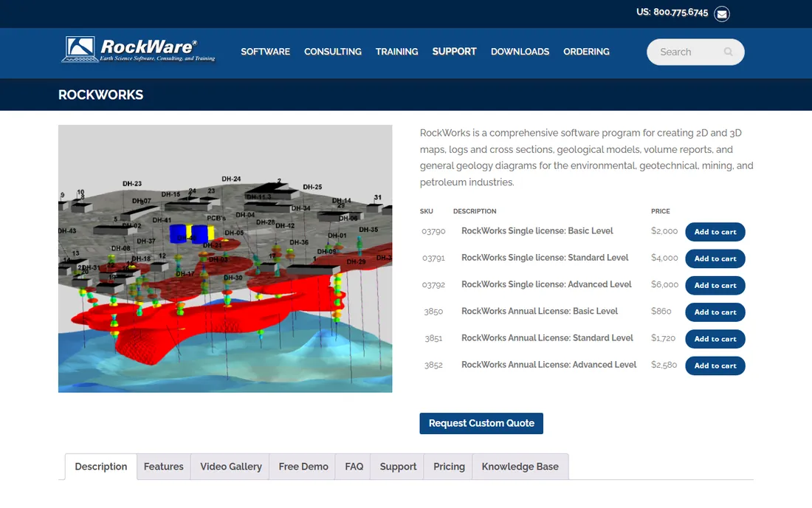This screenshot has height=508, width=812.
Task: Add Single license Basic Level to cart
Action: [715, 232]
